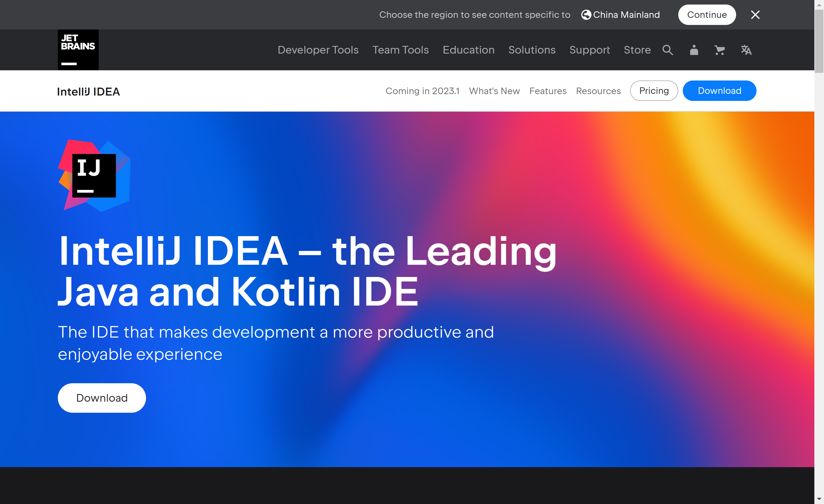
Task: Open the account profile icon
Action: pyautogui.click(x=694, y=50)
